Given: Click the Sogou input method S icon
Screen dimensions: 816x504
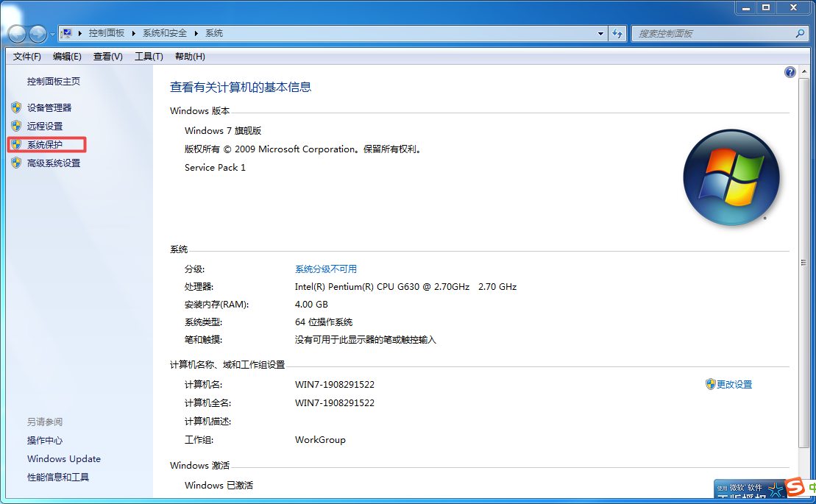Looking at the screenshot, I should (x=794, y=489).
